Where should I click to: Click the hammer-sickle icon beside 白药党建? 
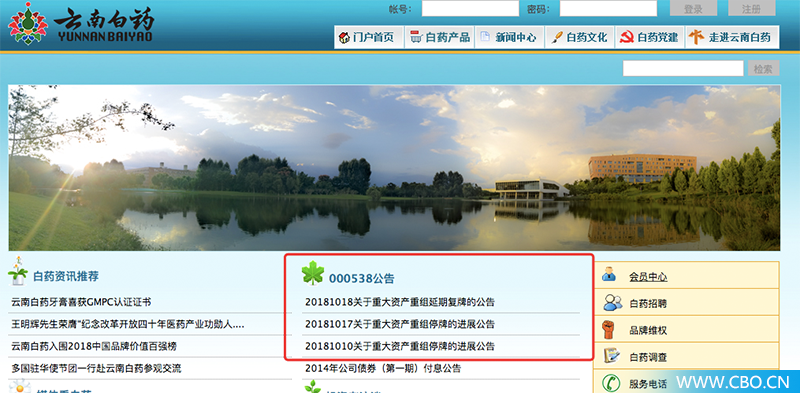(627, 37)
